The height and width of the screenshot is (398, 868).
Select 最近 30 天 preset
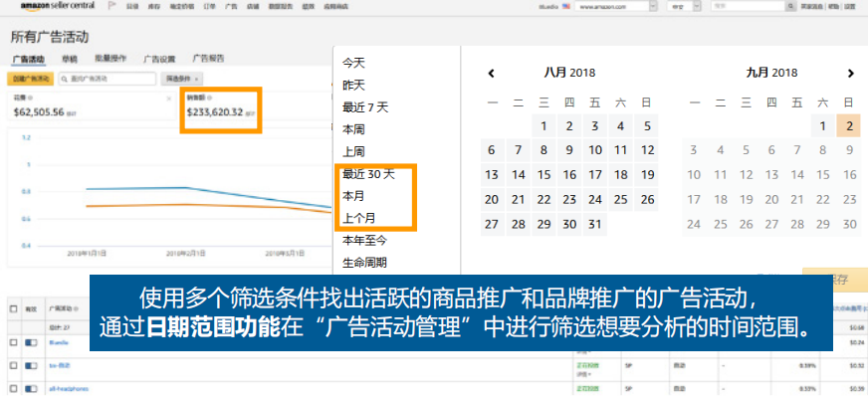click(368, 174)
